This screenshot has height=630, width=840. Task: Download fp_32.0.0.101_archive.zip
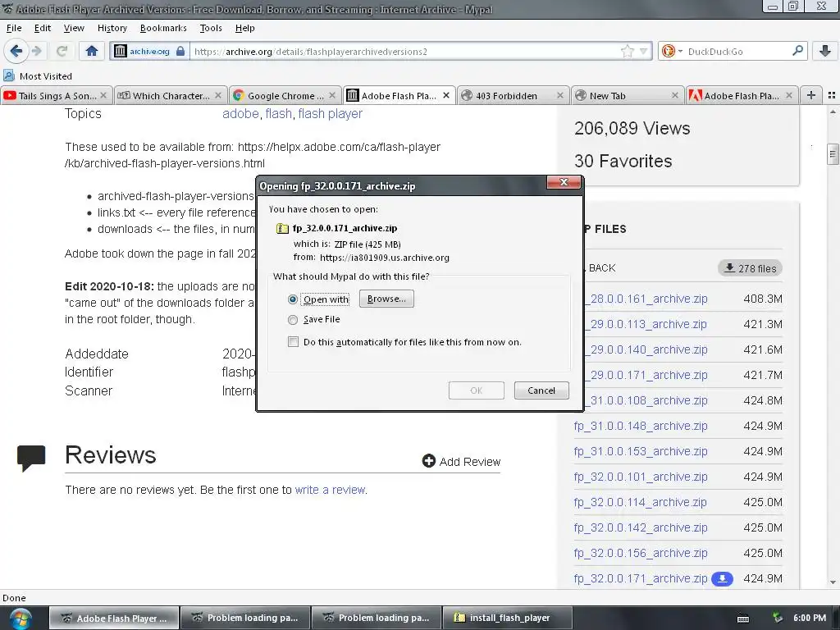tap(641, 477)
